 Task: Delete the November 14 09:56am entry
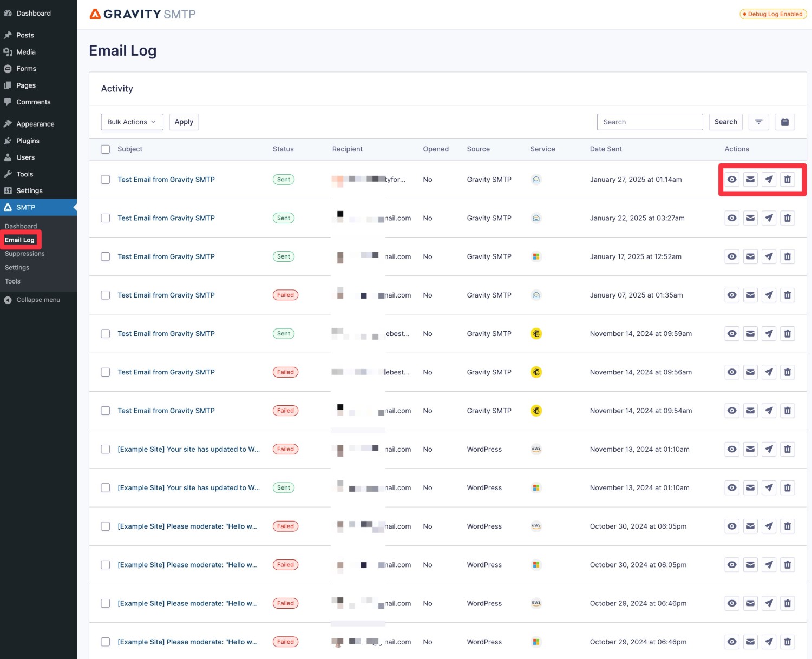pyautogui.click(x=788, y=372)
